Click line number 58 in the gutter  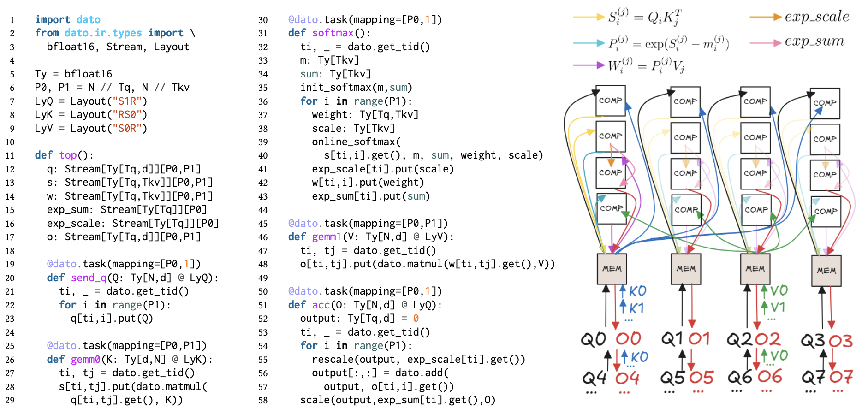click(x=263, y=400)
